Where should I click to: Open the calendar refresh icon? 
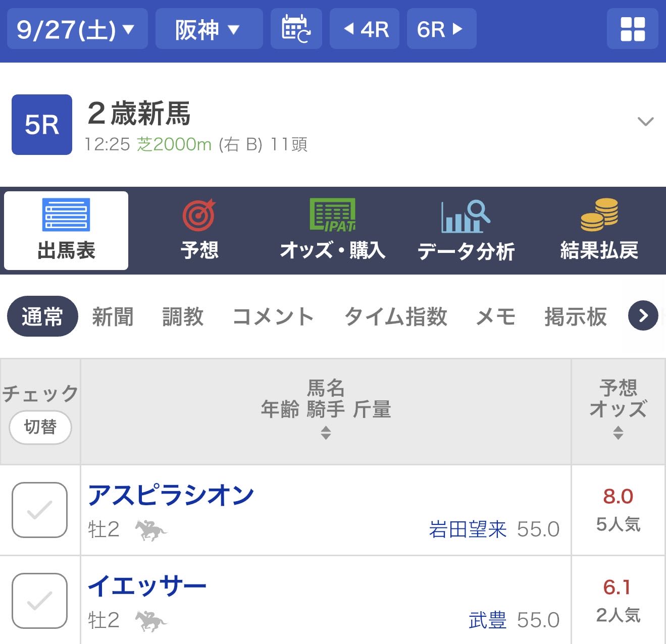click(x=296, y=29)
